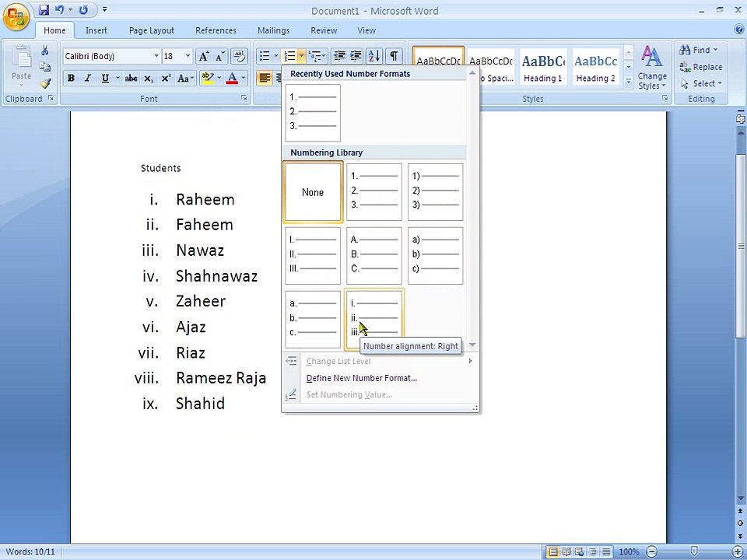Open the Insert tab
The image size is (747, 560).
96,30
